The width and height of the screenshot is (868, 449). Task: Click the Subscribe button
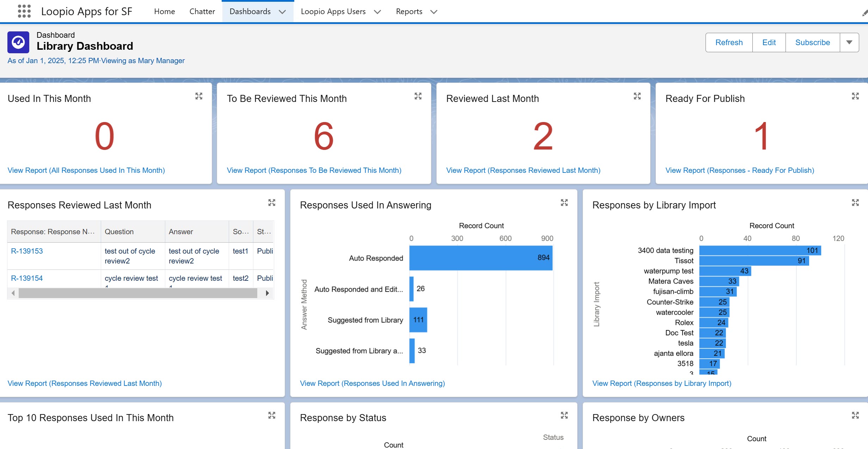point(812,42)
